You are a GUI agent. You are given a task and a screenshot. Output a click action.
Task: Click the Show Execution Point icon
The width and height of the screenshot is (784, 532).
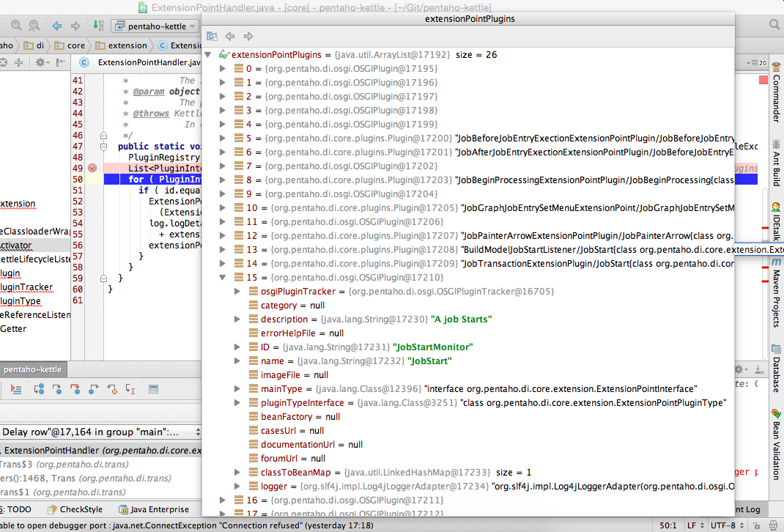[16, 389]
